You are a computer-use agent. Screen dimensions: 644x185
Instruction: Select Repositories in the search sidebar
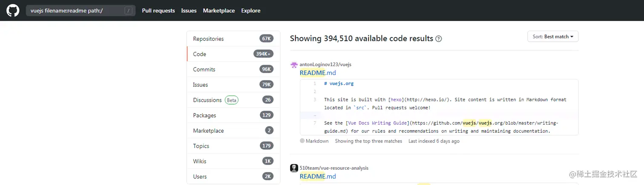(208, 39)
